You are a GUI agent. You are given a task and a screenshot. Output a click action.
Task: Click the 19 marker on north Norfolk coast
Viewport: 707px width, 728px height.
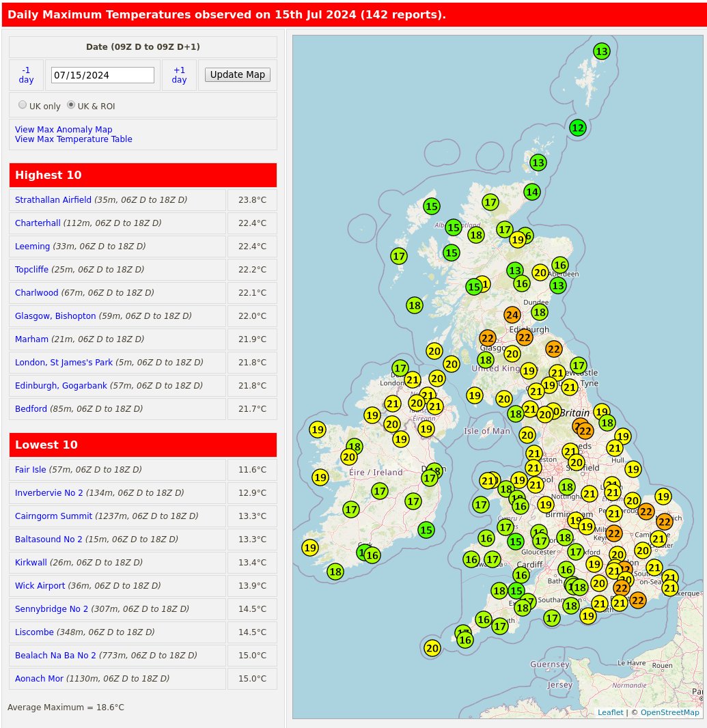tap(663, 496)
